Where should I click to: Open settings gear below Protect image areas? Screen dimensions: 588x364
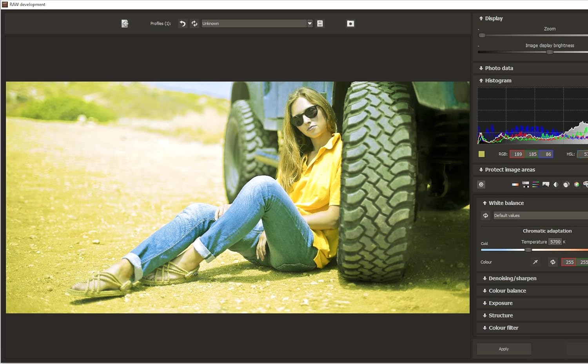tap(481, 185)
